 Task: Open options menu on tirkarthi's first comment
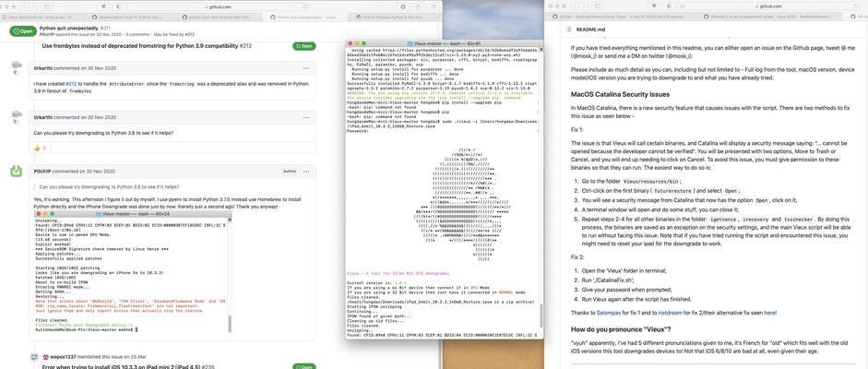(306, 68)
